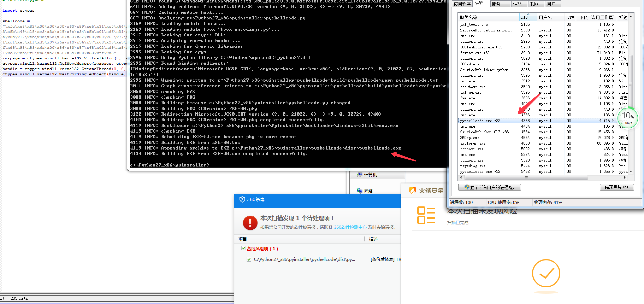Uncheck the pyshellcode dist file checkbox in 360杀毒

(x=249, y=259)
